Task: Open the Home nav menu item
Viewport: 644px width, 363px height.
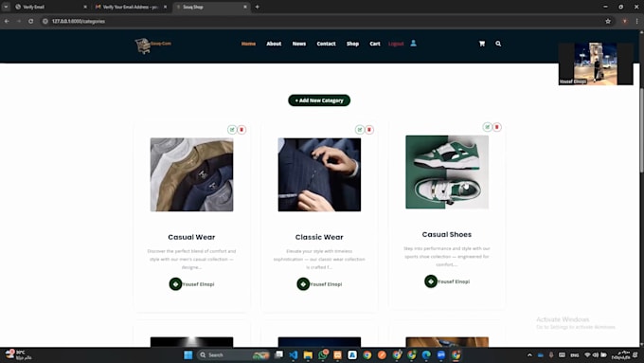Action: pyautogui.click(x=248, y=44)
